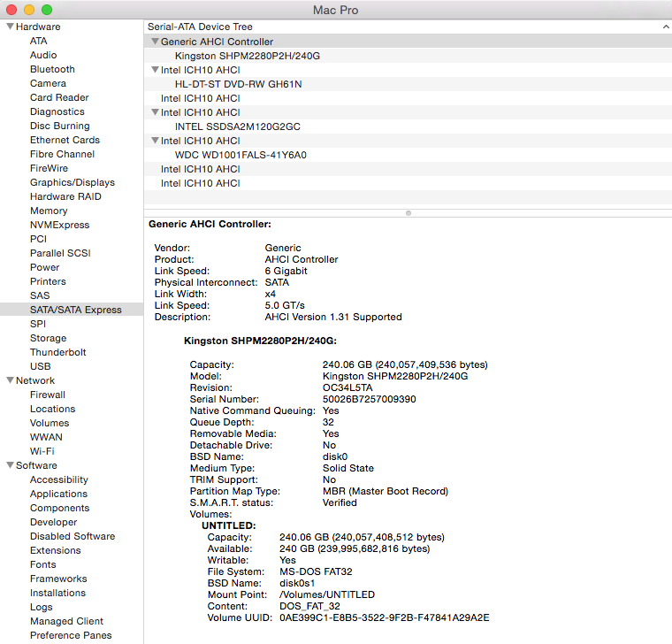Open Fibre Channel section
Viewport: 672px width, 644px height.
coord(62,154)
